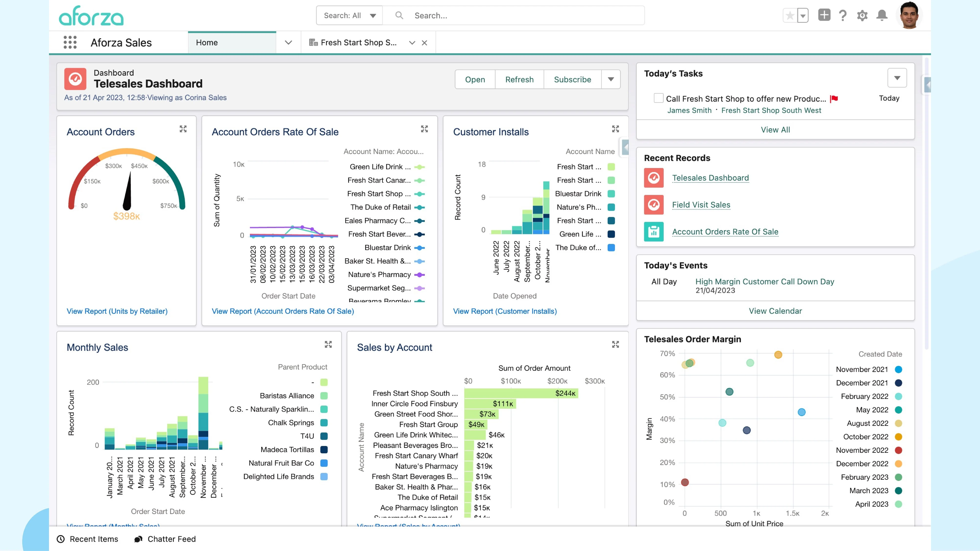
Task: Expand the Monthly Sales chart
Action: pyautogui.click(x=328, y=345)
